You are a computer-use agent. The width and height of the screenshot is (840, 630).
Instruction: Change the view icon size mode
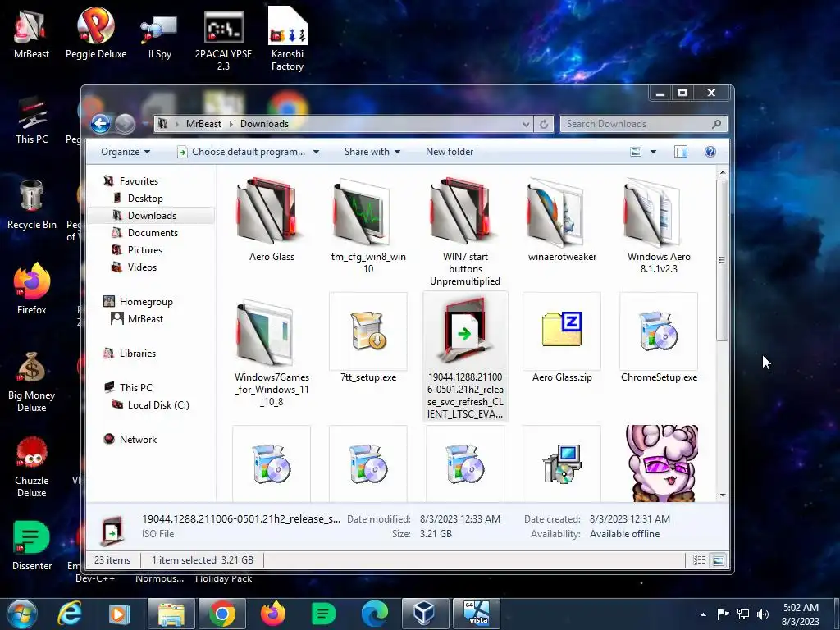coord(636,152)
